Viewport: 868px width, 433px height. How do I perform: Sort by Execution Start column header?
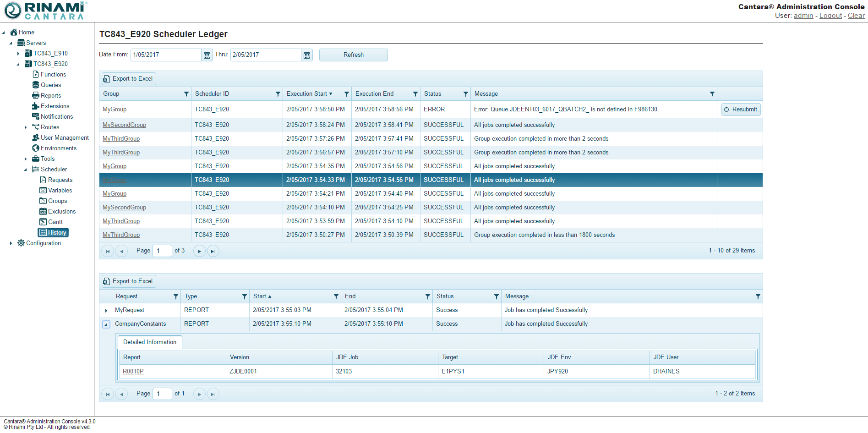point(307,94)
